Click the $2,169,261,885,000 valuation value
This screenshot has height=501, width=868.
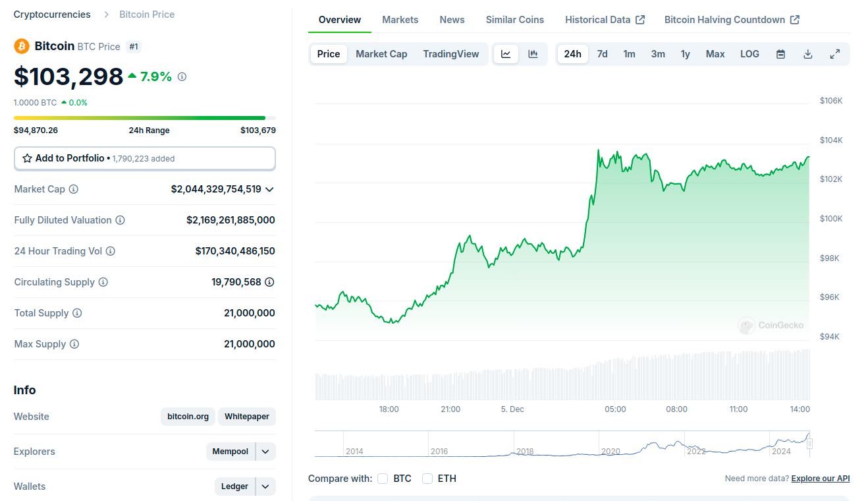[x=231, y=220]
